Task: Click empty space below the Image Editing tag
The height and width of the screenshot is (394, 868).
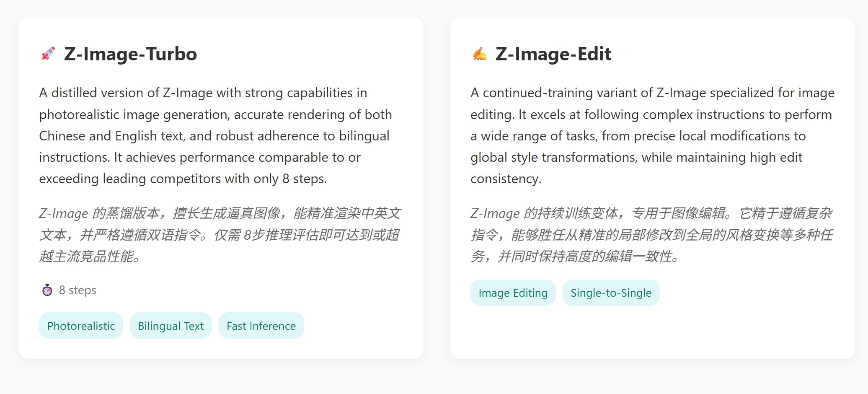Action: point(513,331)
